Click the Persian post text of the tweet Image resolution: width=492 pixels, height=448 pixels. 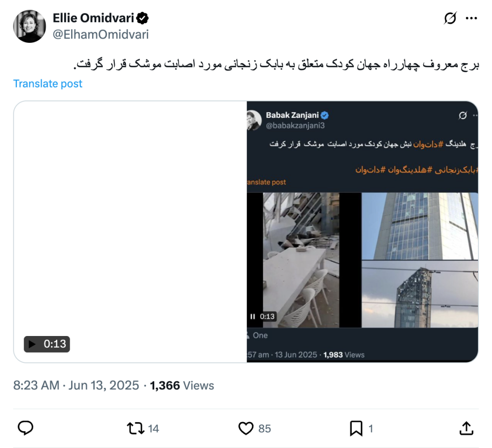[276, 64]
